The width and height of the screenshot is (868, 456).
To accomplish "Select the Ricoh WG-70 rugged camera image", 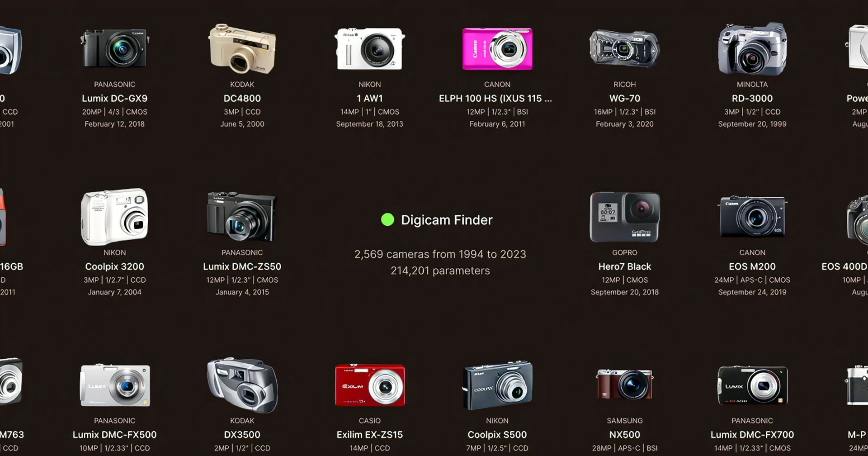I will pyautogui.click(x=625, y=48).
